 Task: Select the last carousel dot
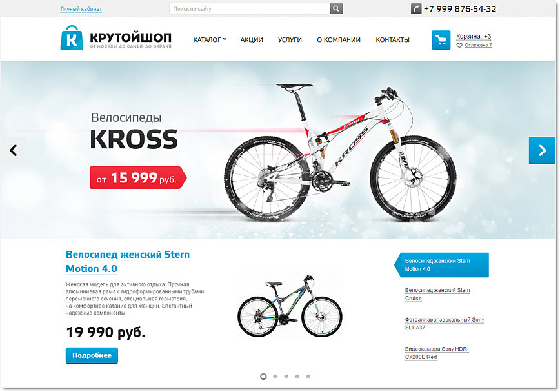(308, 377)
